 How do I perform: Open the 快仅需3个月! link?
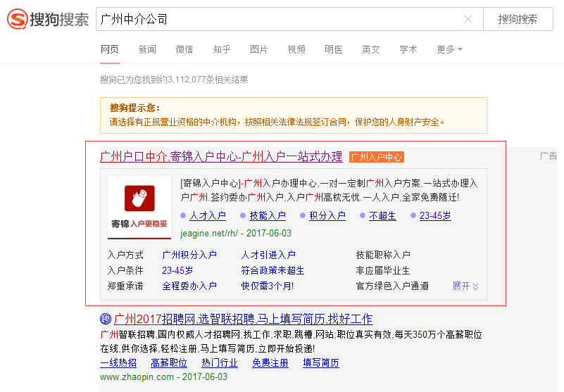click(268, 286)
